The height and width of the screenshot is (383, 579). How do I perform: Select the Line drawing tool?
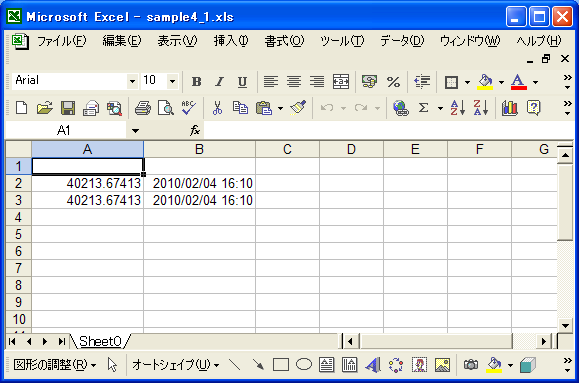point(234,365)
